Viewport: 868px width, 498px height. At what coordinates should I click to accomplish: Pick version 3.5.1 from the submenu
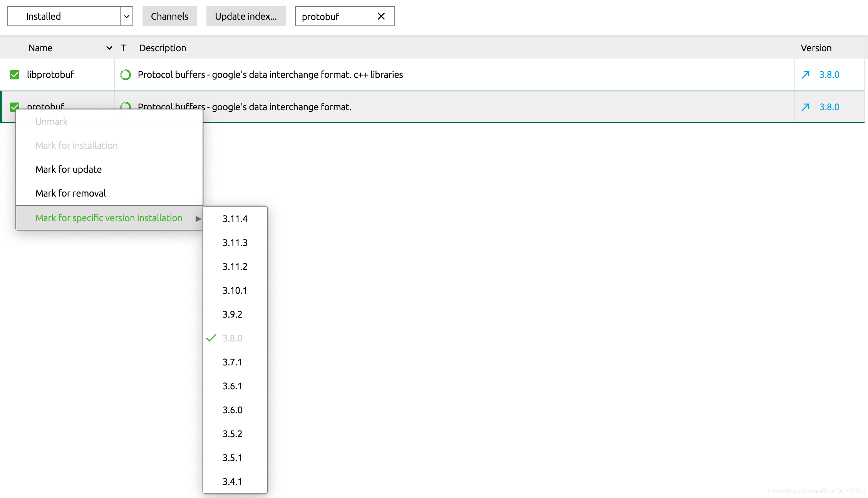click(235, 458)
